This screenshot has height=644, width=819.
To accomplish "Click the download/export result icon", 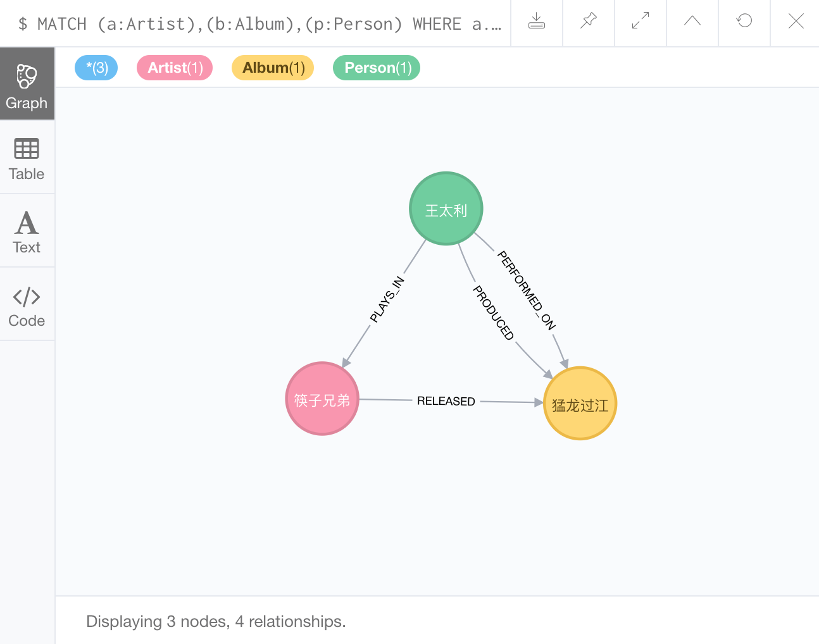I will [x=537, y=22].
